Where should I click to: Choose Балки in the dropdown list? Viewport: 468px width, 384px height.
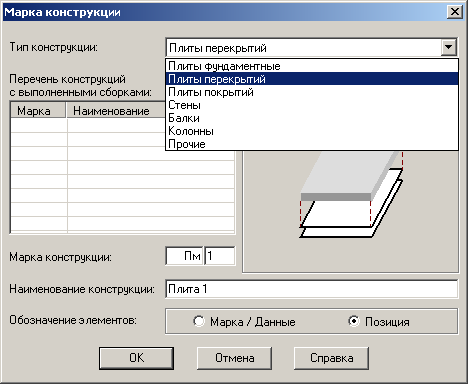[x=312, y=118]
